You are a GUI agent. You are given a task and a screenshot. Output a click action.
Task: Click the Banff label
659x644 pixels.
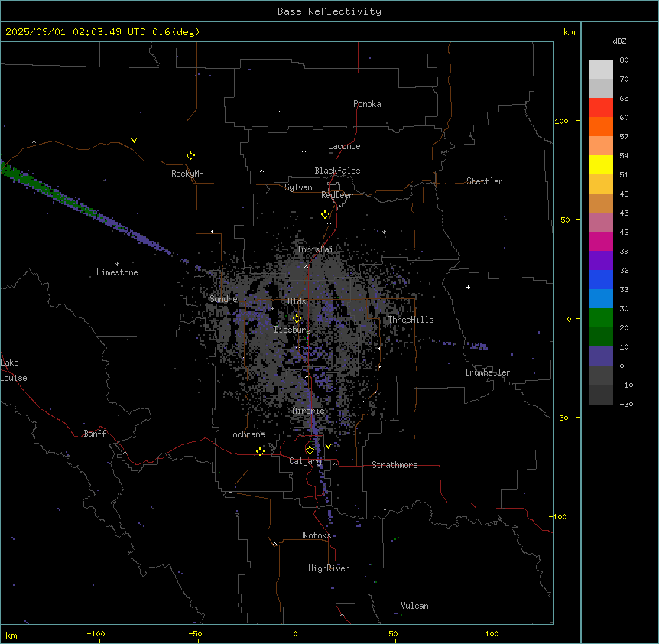pos(95,434)
